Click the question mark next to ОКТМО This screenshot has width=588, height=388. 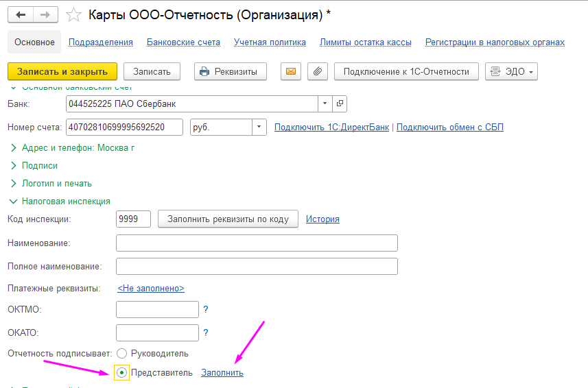[x=205, y=310]
